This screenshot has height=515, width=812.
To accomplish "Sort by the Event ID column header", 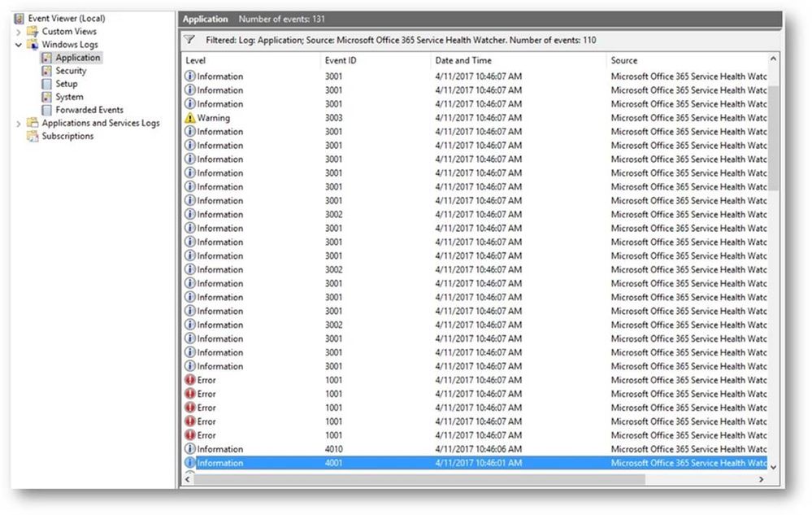I will point(376,60).
